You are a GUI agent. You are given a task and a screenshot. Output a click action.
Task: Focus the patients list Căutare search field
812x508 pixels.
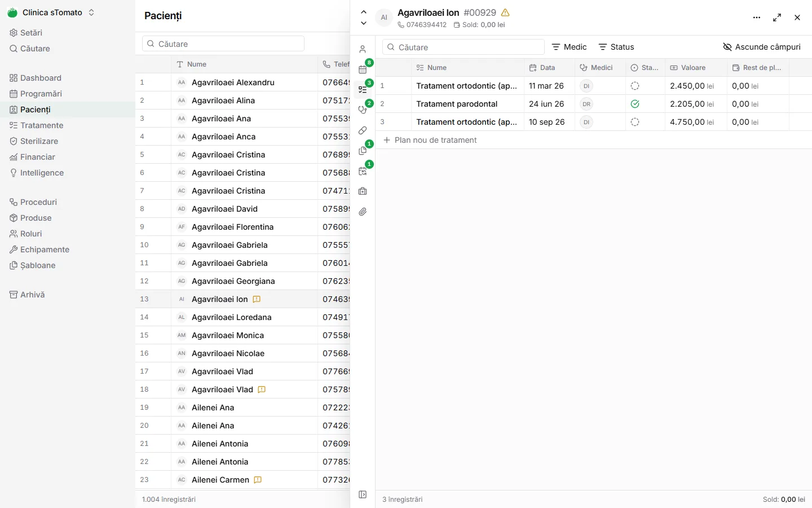[x=223, y=43]
